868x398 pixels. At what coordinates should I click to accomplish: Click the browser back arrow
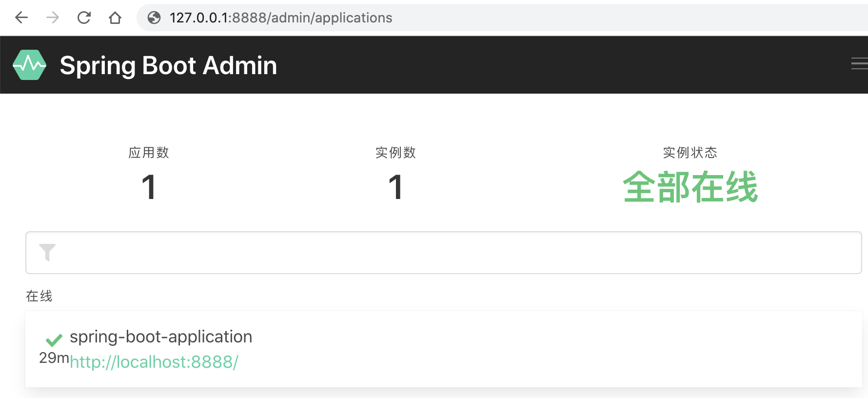(x=21, y=18)
